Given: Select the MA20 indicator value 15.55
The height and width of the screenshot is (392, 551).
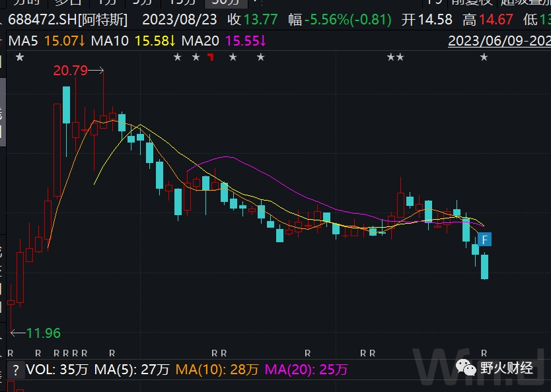Looking at the screenshot, I should point(246,41).
